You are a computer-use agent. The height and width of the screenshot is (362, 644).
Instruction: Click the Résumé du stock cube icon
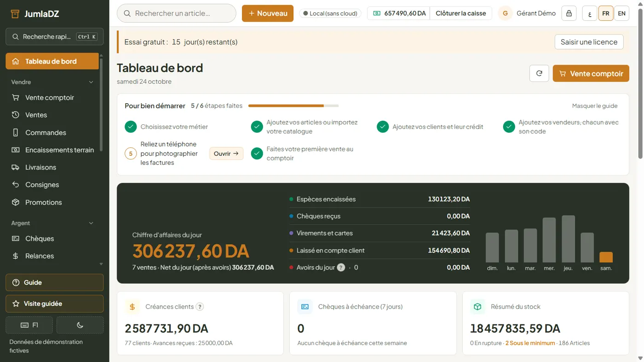pos(477,307)
